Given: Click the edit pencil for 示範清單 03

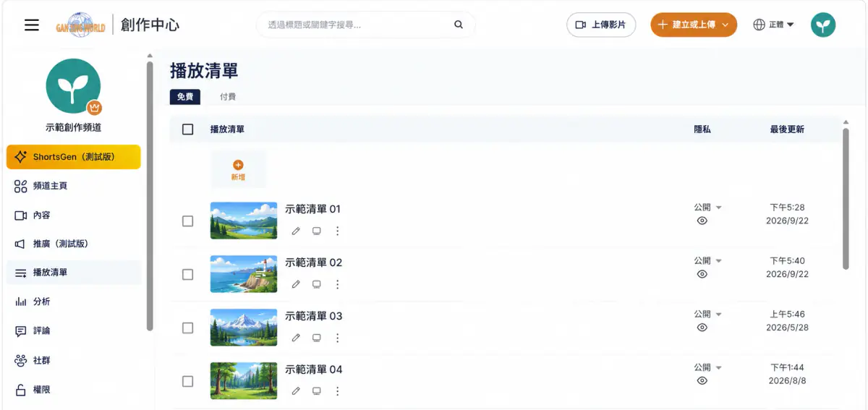Looking at the screenshot, I should coord(296,338).
